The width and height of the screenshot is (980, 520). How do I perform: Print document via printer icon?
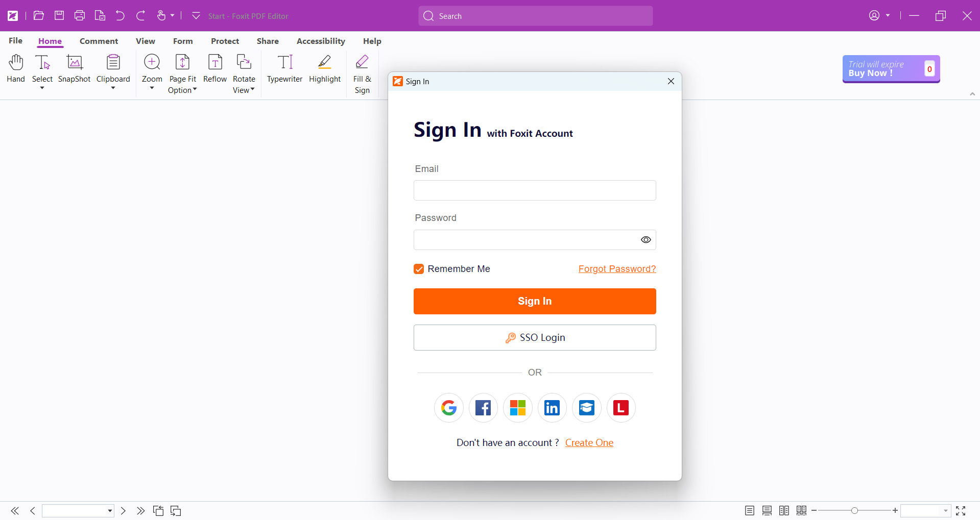[79, 15]
